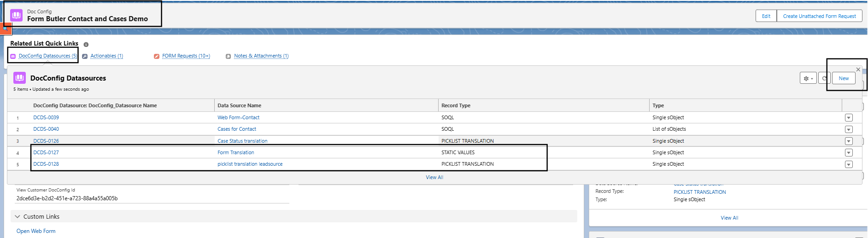Open Form Translation data source
868x238 pixels.
point(236,152)
